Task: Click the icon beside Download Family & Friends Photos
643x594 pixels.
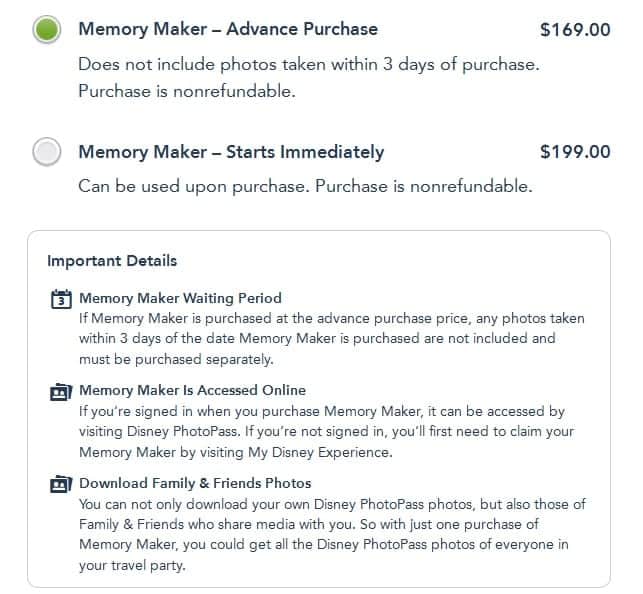Action: 60,484
